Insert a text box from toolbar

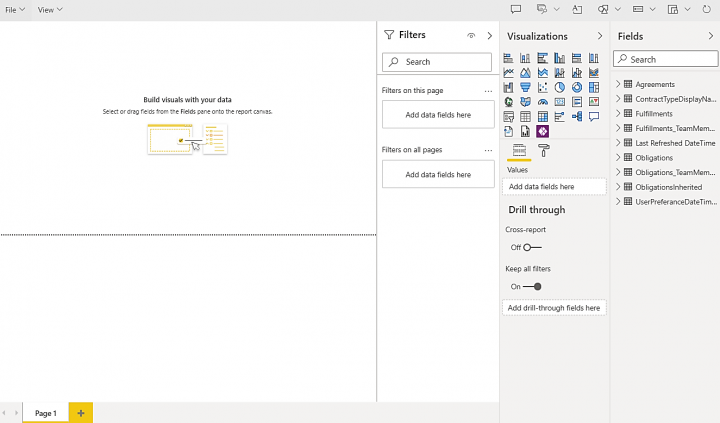[577, 9]
